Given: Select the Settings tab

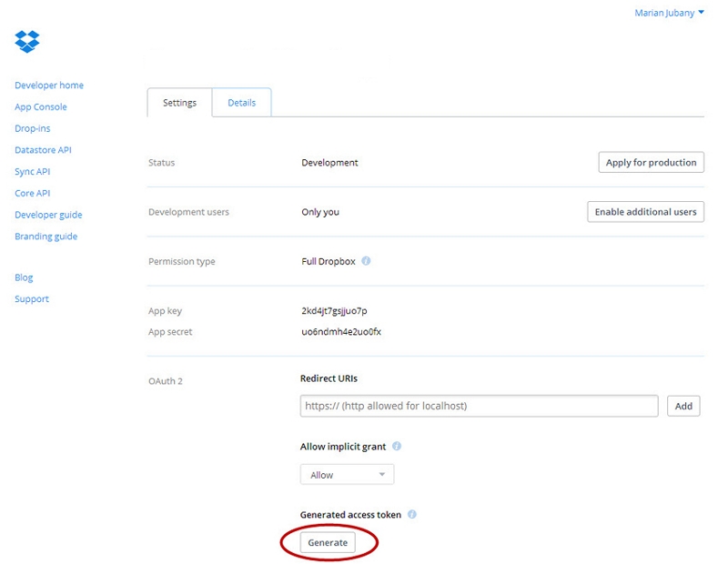Looking at the screenshot, I should click(179, 102).
